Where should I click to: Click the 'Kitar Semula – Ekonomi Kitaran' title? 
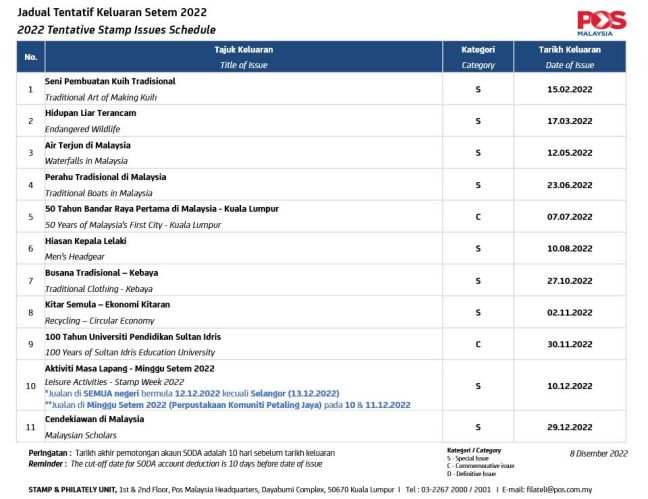click(107, 304)
